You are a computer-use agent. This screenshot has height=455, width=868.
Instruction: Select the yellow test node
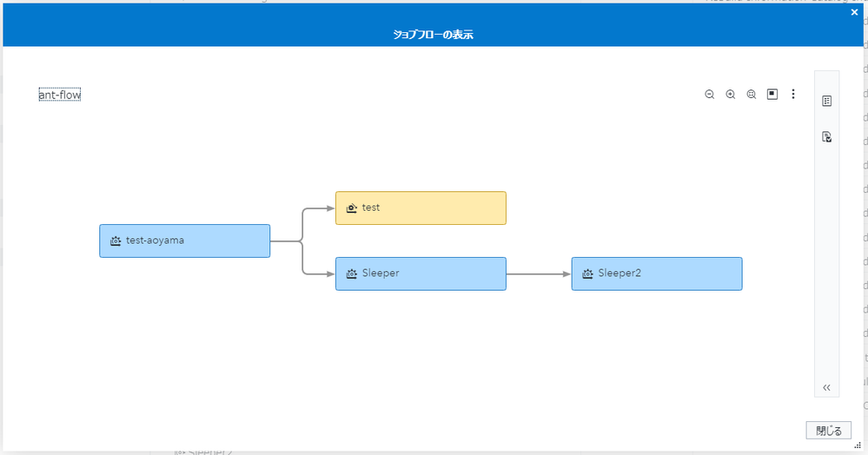[x=421, y=208]
